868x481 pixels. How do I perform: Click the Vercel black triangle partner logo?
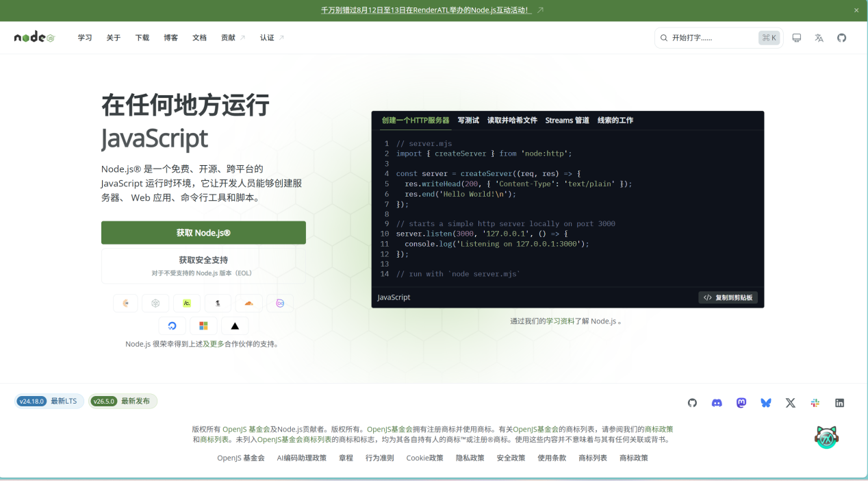pos(235,325)
